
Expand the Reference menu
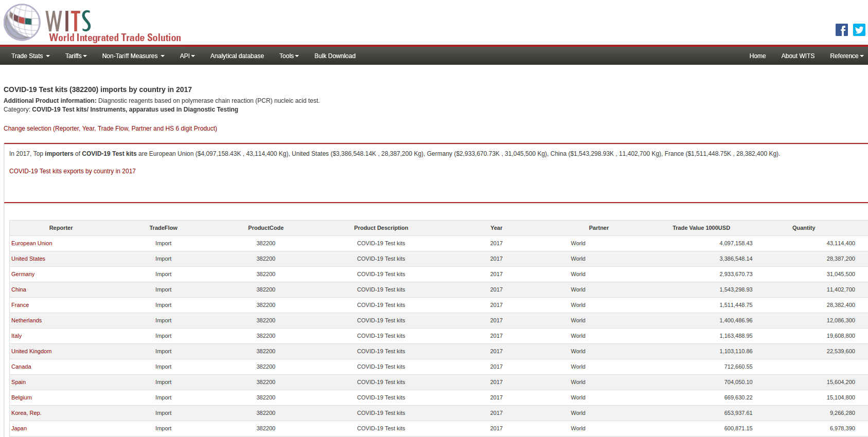coord(846,56)
